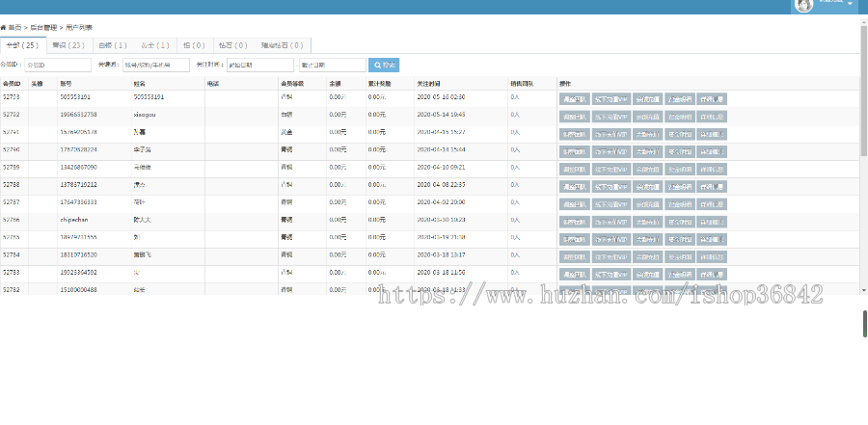
Task: Click 调整团队 button for member 52703
Action: [574, 98]
